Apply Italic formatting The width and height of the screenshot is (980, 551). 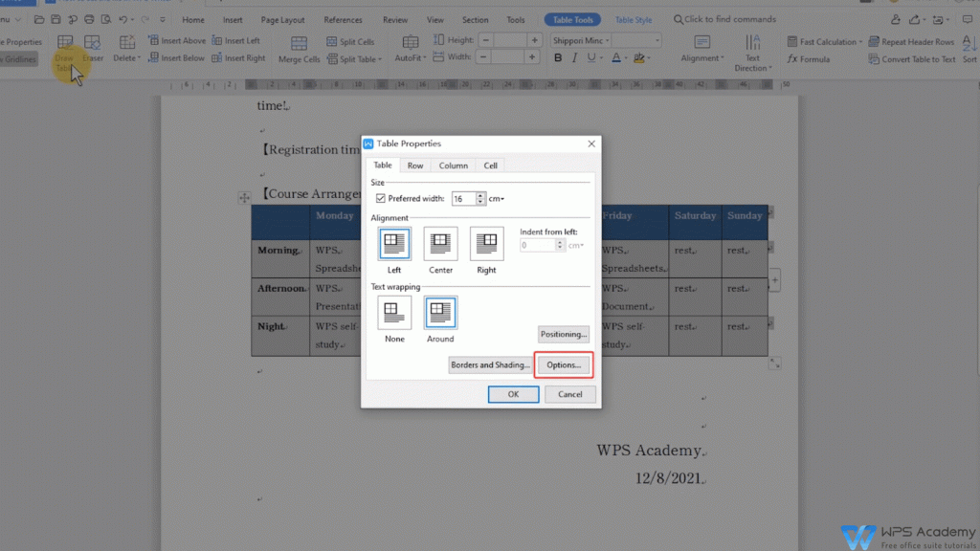(x=574, y=58)
